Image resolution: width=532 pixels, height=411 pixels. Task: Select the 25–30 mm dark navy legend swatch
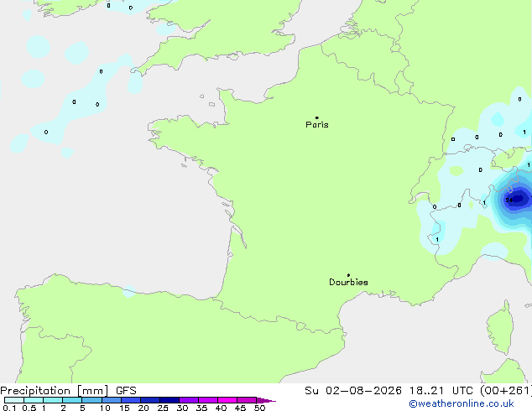tap(170, 400)
